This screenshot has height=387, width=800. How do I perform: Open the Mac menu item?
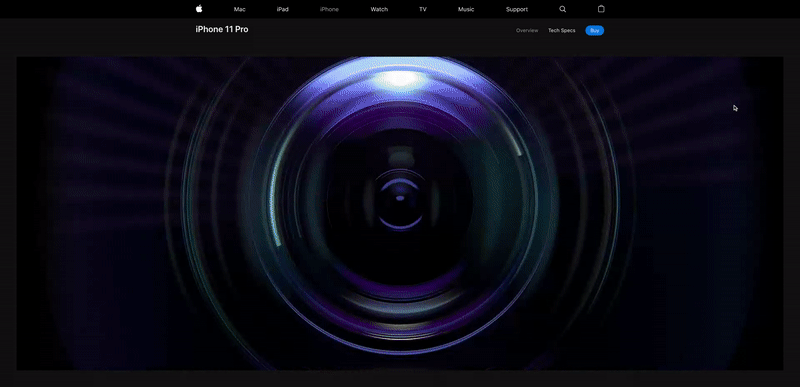239,9
